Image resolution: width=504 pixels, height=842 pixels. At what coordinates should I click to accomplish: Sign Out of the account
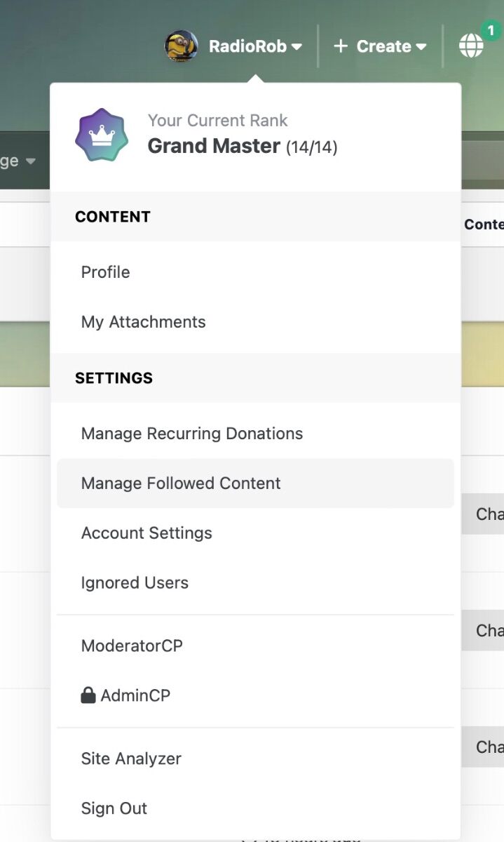click(255, 809)
